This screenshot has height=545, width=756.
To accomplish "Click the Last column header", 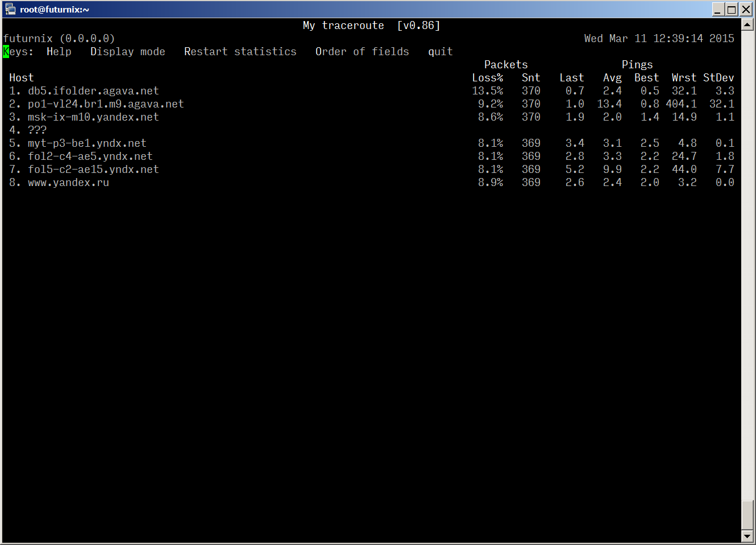I will (x=572, y=78).
